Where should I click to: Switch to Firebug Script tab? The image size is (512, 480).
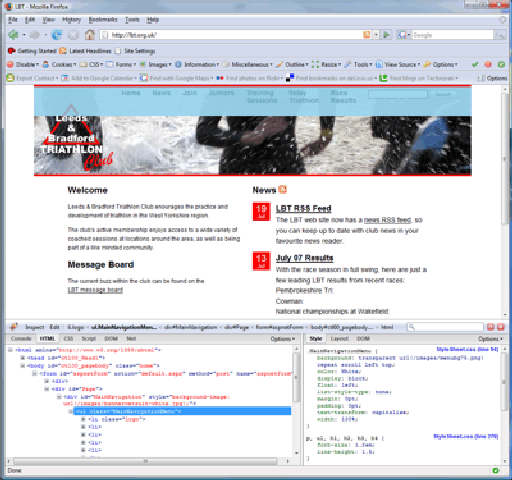click(89, 339)
